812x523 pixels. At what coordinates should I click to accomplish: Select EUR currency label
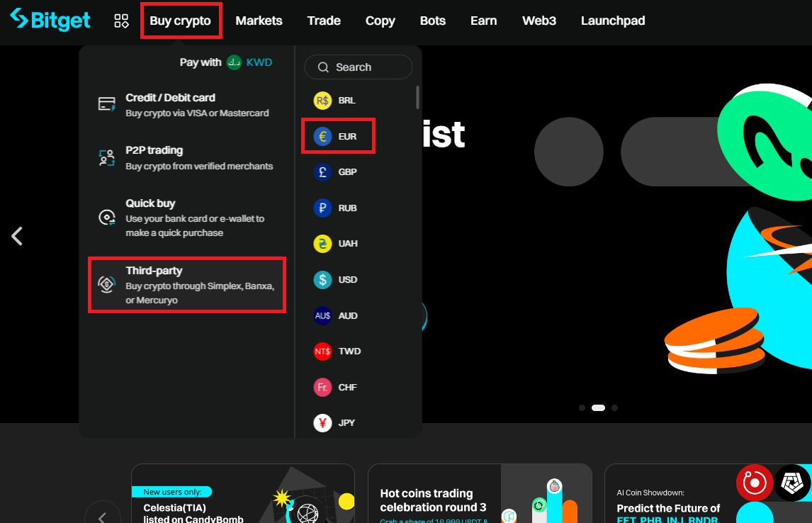pyautogui.click(x=347, y=137)
